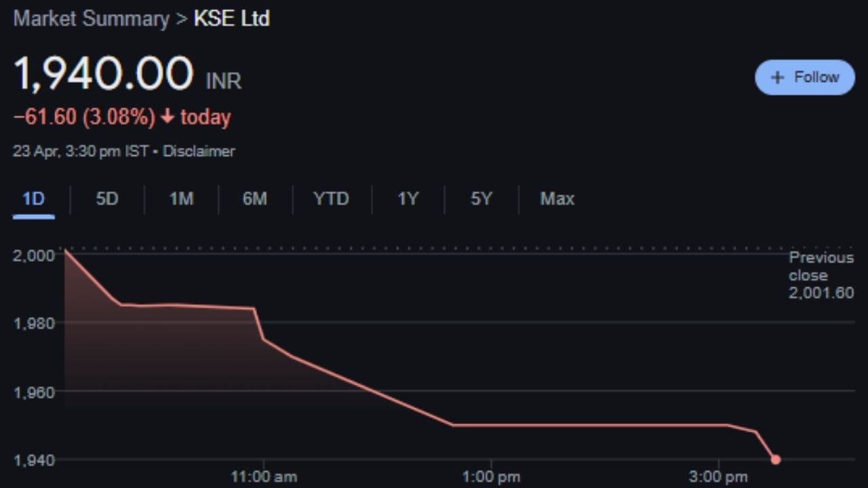Switch to the 5D time range
Screen dimensions: 868x488
point(106,199)
